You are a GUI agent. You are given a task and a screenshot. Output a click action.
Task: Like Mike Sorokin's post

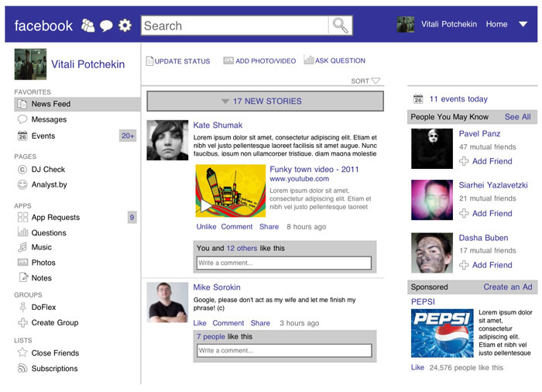tap(200, 323)
